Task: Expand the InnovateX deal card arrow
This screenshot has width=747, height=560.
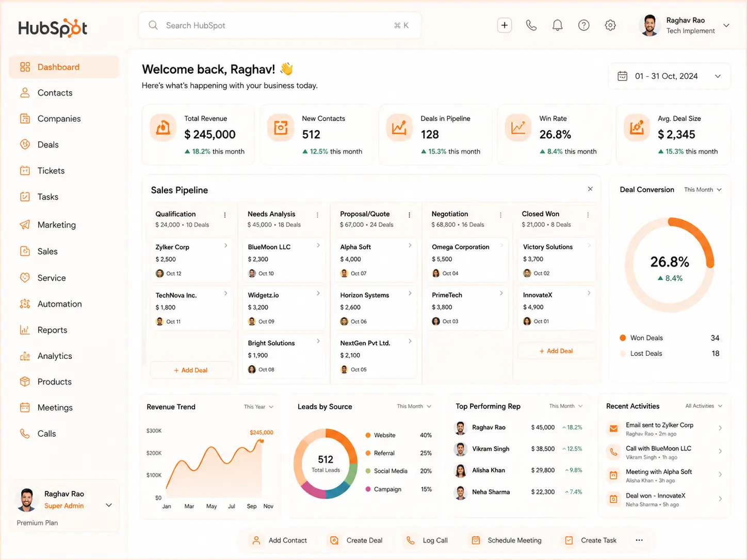Action: (x=589, y=293)
